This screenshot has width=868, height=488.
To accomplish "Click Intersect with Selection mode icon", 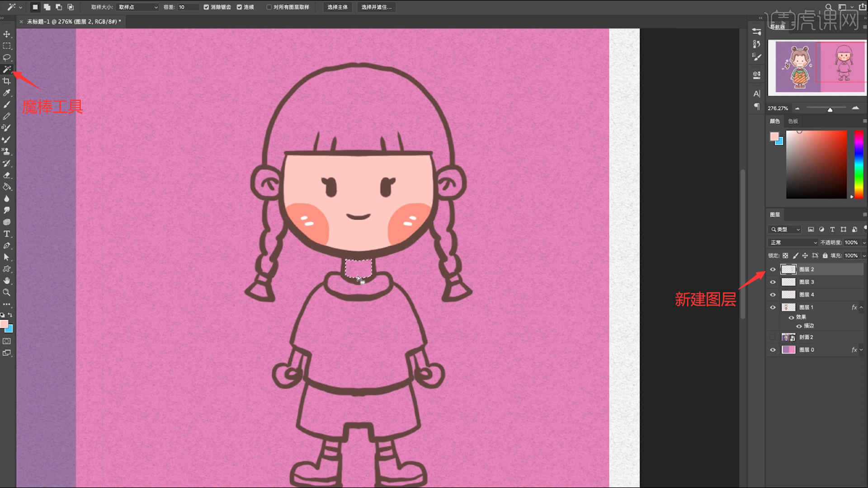I will click(x=71, y=7).
